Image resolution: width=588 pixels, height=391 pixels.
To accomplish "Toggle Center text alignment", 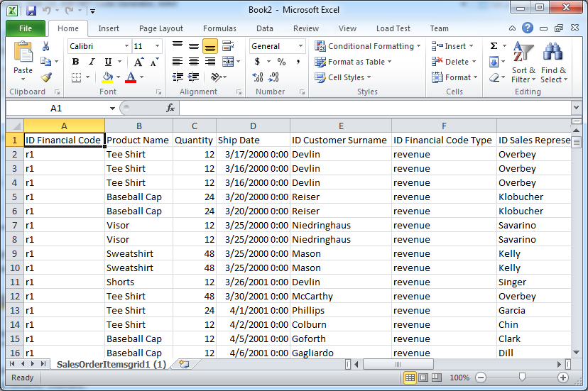I will 193,62.
